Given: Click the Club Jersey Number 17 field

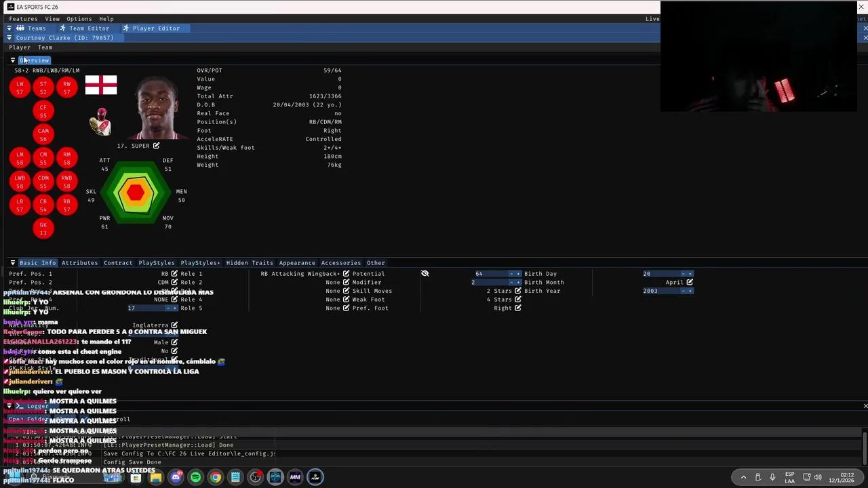Looking at the screenshot, I should tap(146, 308).
